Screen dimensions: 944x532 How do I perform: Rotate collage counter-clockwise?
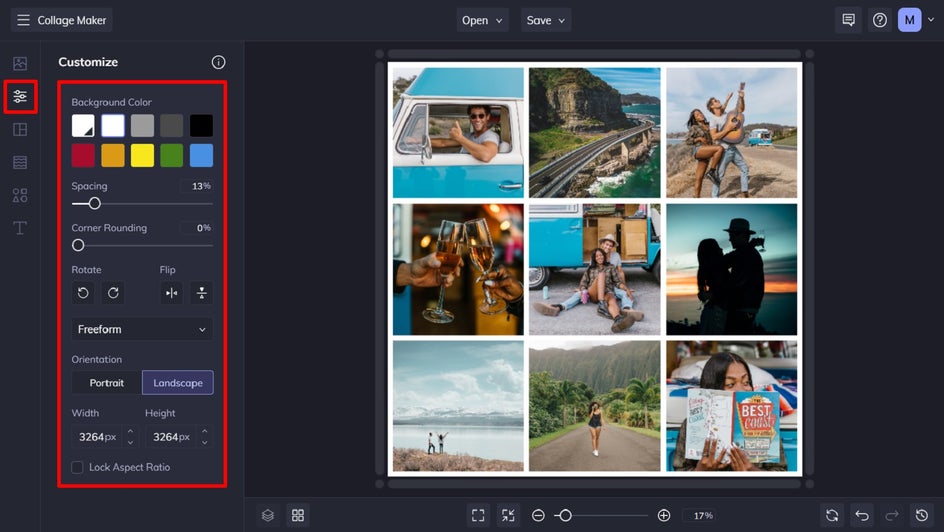pos(83,293)
